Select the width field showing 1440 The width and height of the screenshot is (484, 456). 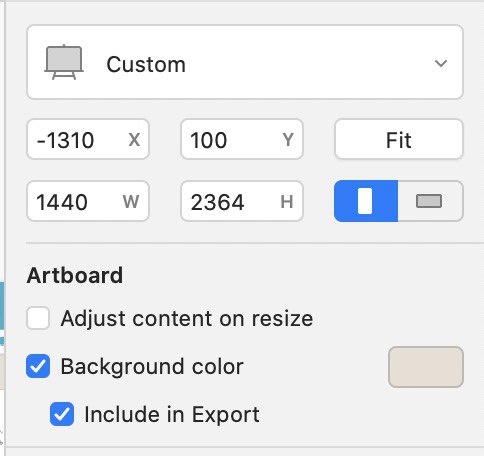[x=88, y=201]
